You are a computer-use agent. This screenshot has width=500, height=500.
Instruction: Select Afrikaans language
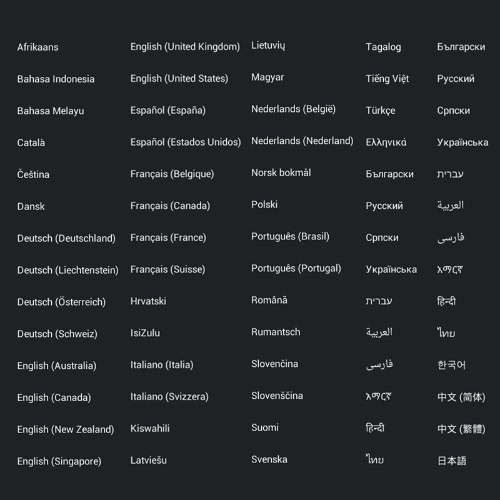38,47
